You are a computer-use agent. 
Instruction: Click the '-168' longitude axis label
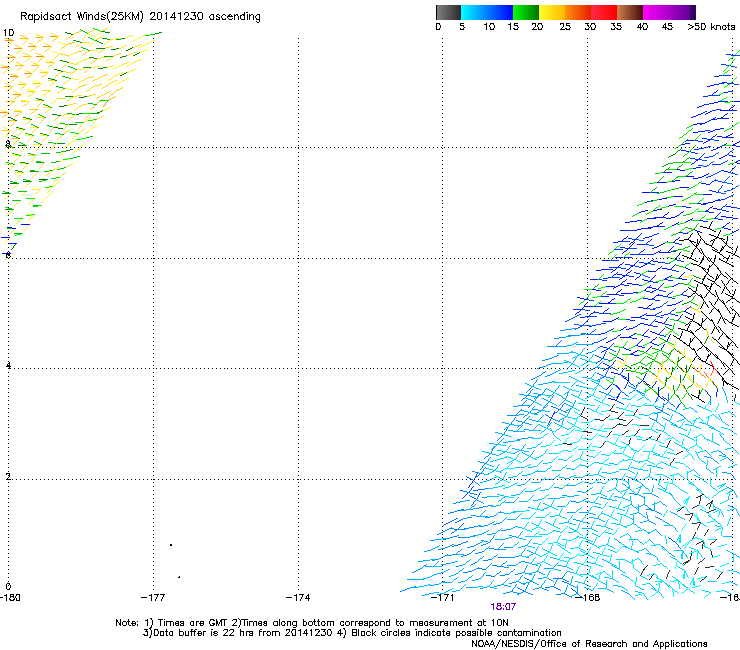588,598
